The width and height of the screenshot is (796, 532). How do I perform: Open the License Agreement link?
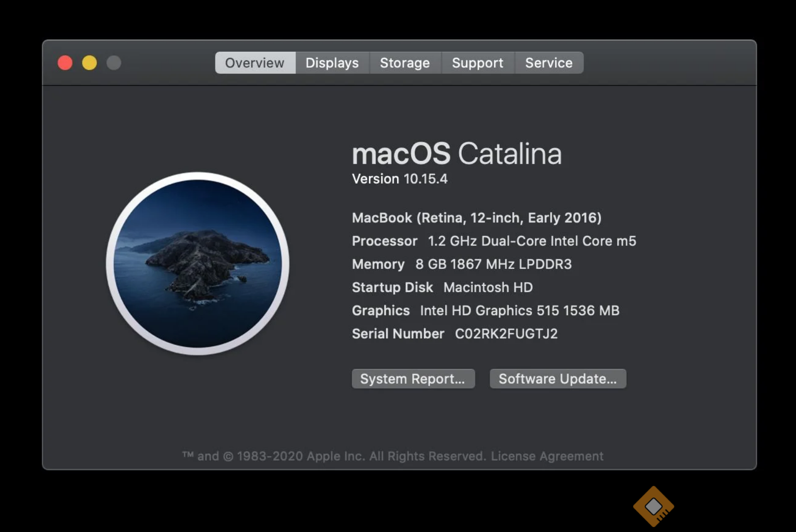(547, 456)
